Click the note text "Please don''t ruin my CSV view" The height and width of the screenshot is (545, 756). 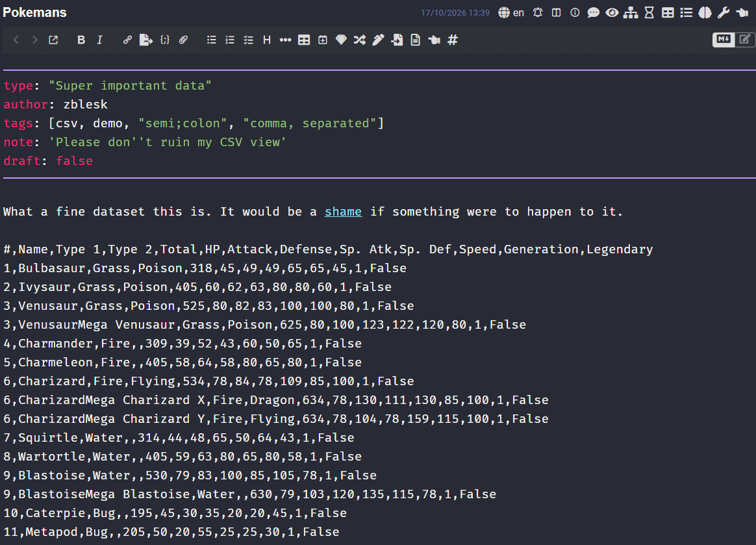(168, 142)
